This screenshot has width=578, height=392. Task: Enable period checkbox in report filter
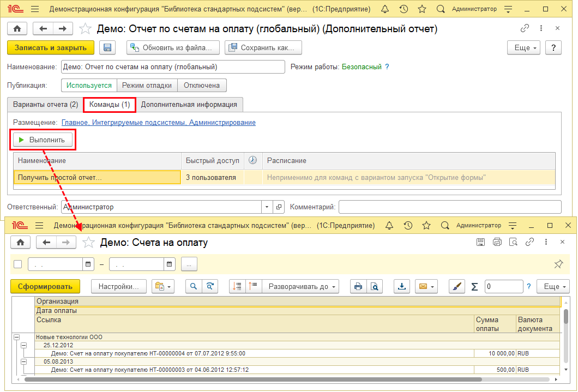click(17, 264)
